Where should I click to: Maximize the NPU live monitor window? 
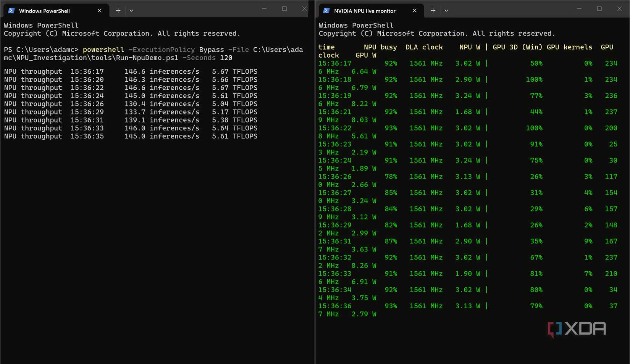[599, 9]
